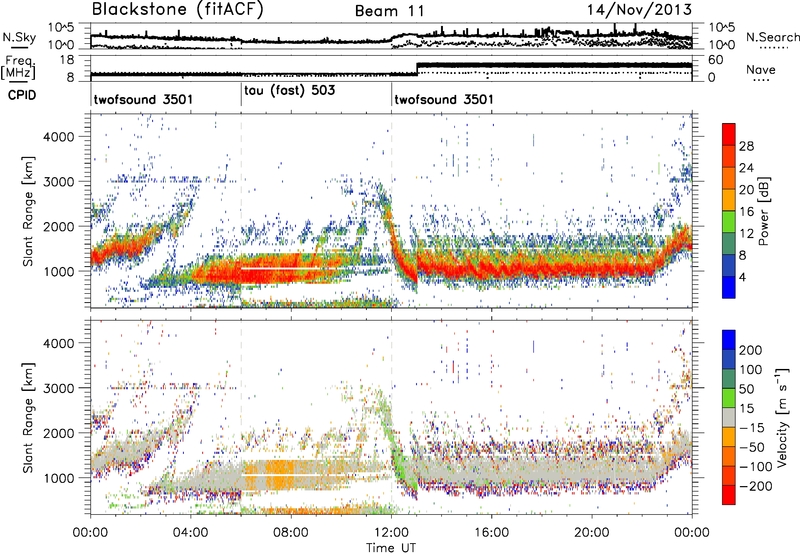This screenshot has width=800, height=554.
Task: Click the "1000" tick on the power panel
Action: (58, 271)
